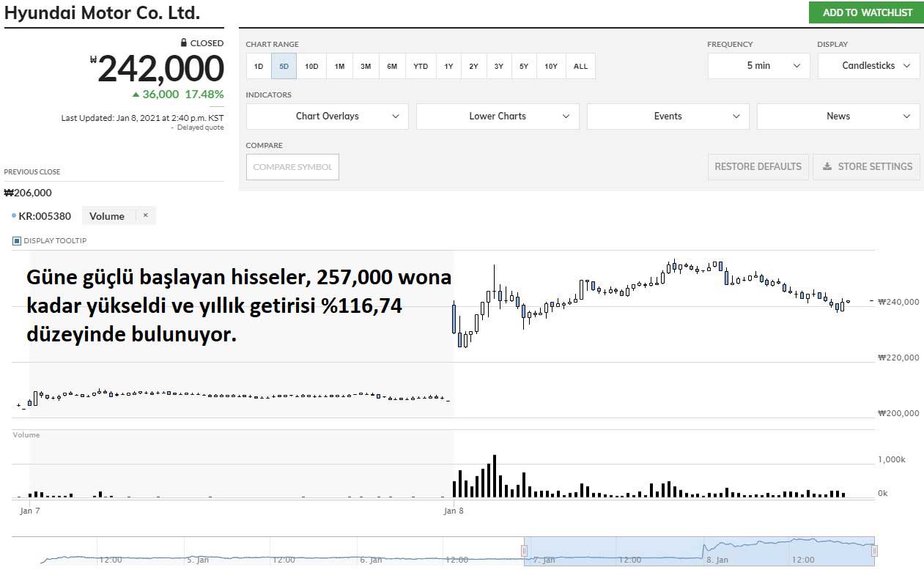Select the YTD chart range
The width and height of the screenshot is (924, 570).
point(421,66)
